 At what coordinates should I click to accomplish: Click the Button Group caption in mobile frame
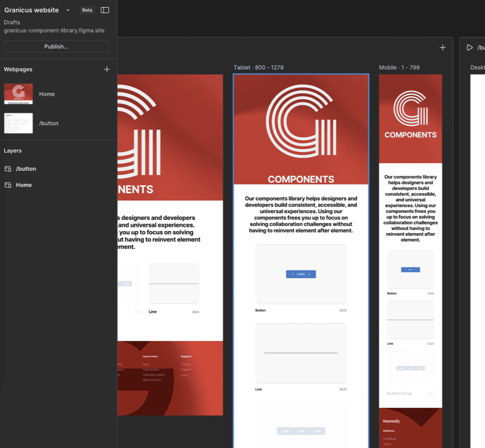tap(400, 393)
